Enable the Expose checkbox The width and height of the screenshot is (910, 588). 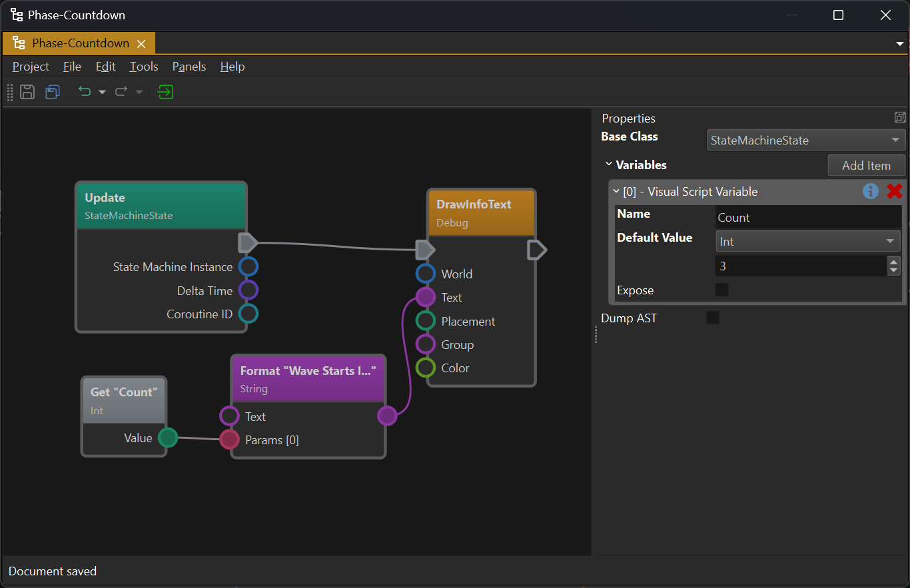[721, 290]
